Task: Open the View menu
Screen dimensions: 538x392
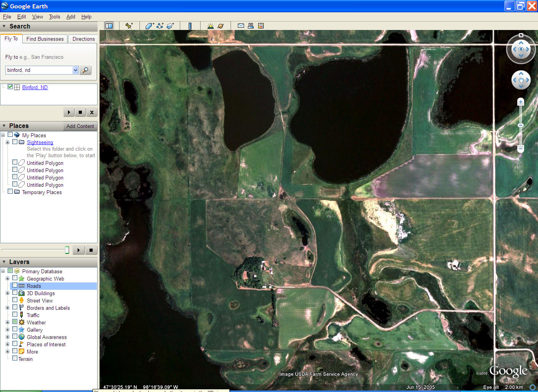Action: tap(38, 17)
